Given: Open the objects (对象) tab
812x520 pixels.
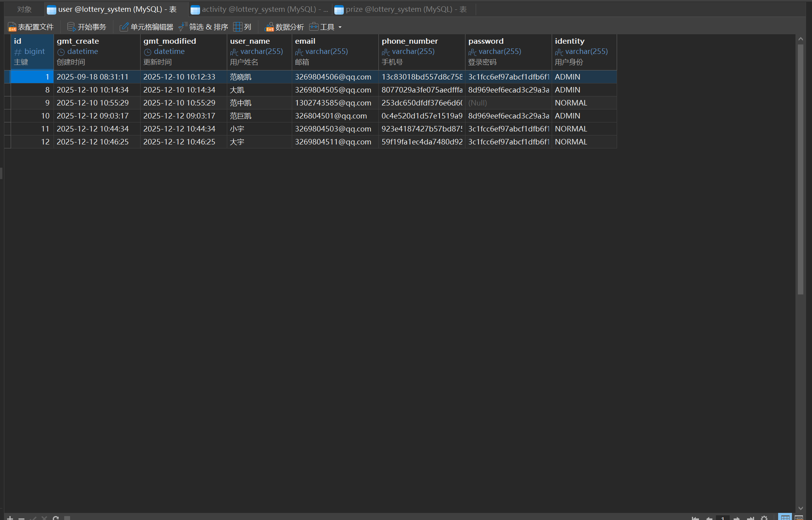Looking at the screenshot, I should (24, 9).
